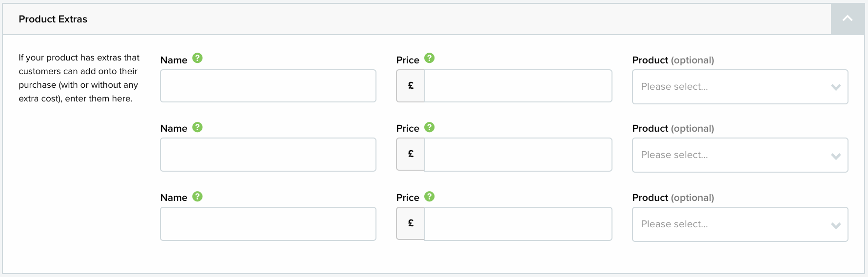The width and height of the screenshot is (868, 277).
Task: Click the Product Extras panel heading
Action: coord(53,19)
